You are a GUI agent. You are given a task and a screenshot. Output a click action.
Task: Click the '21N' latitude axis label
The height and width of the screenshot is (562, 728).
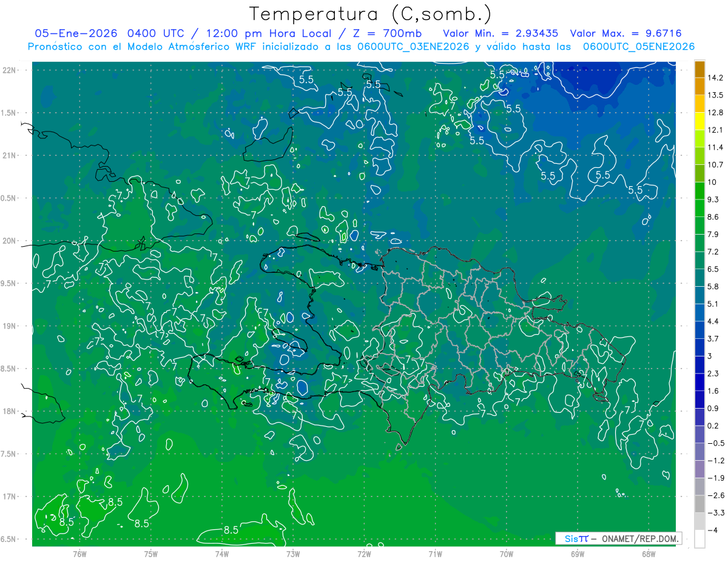10,155
